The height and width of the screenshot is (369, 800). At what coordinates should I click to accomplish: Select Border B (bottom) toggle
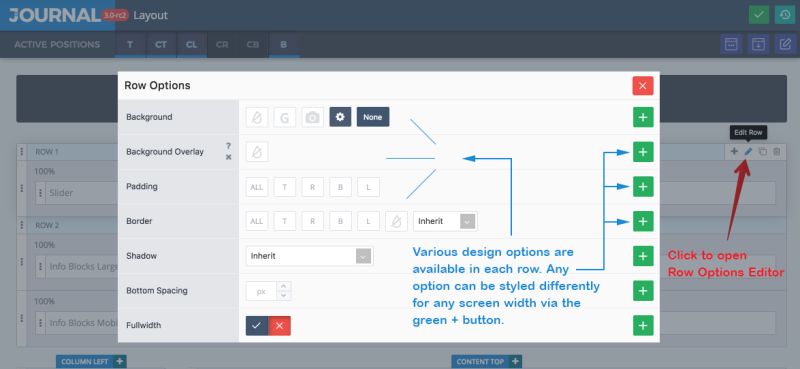pos(340,222)
